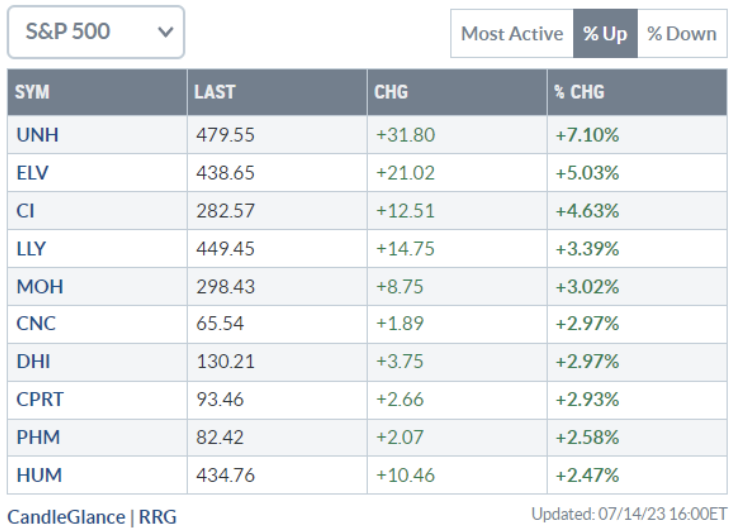
Task: Sort by the LAST column header
Action: [x=214, y=92]
